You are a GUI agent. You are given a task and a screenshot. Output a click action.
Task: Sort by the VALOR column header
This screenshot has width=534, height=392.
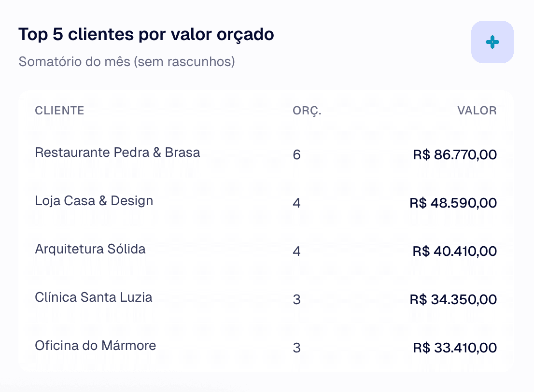click(x=477, y=111)
